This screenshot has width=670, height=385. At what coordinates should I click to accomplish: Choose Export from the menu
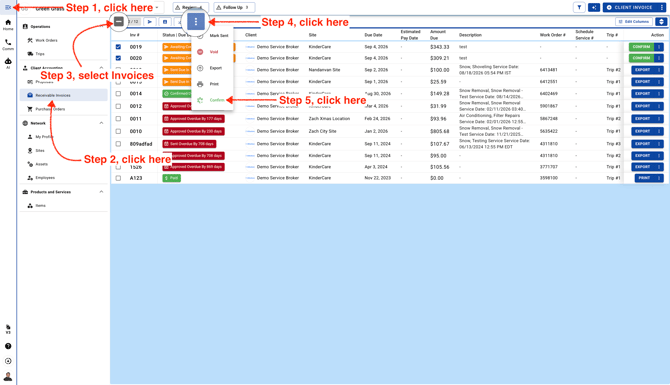pyautogui.click(x=213, y=68)
